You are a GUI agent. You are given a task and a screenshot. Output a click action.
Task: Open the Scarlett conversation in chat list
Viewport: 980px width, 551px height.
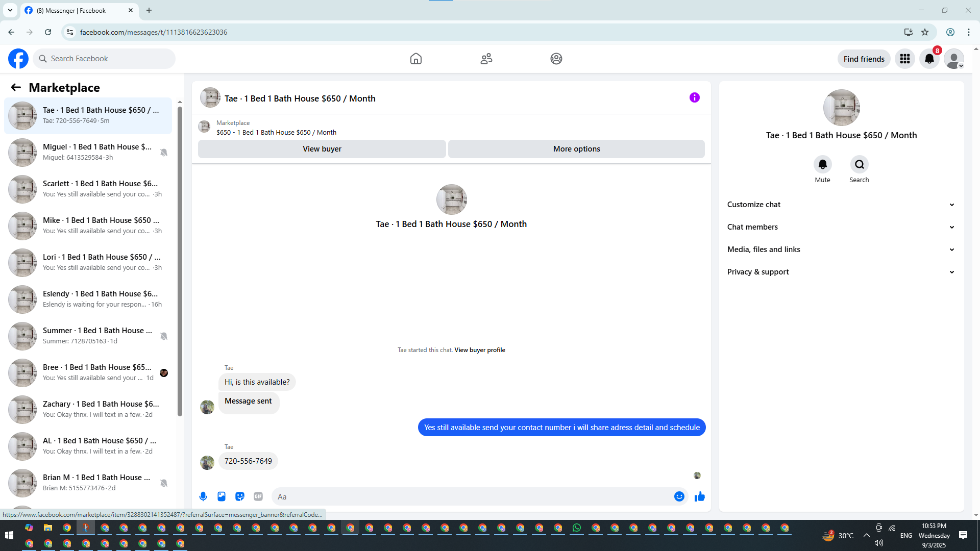point(88,189)
